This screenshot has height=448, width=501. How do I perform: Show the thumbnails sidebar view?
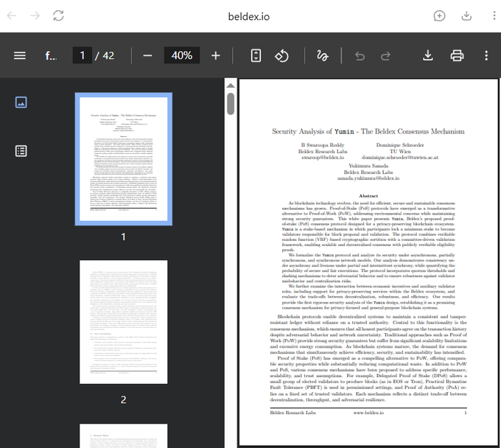point(21,102)
